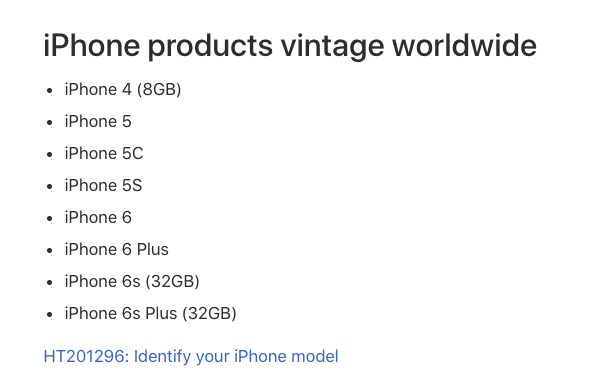Select the iPhone 6s Plus (32GB) entry
The height and width of the screenshot is (392, 614).
(x=150, y=314)
